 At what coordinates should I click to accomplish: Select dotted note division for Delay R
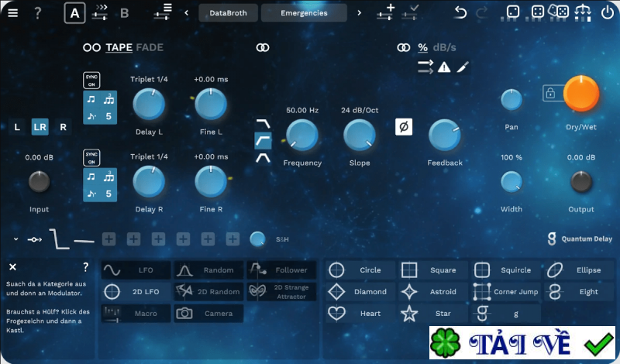(x=91, y=194)
